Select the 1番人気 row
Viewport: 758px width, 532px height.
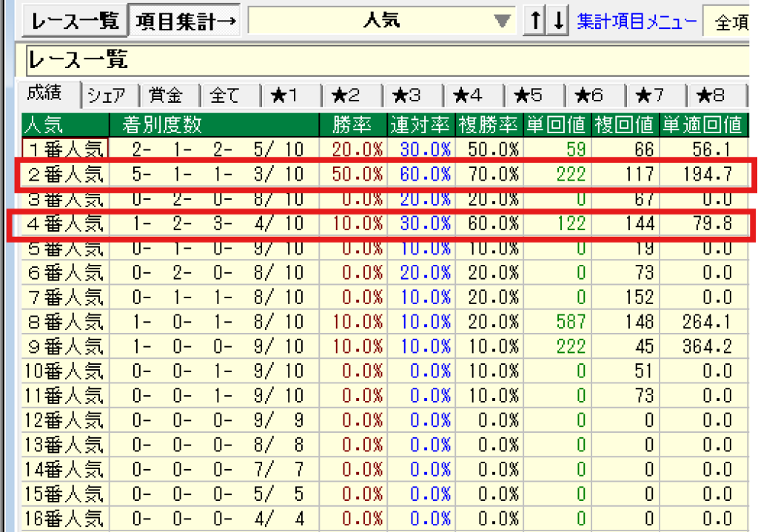(x=66, y=149)
